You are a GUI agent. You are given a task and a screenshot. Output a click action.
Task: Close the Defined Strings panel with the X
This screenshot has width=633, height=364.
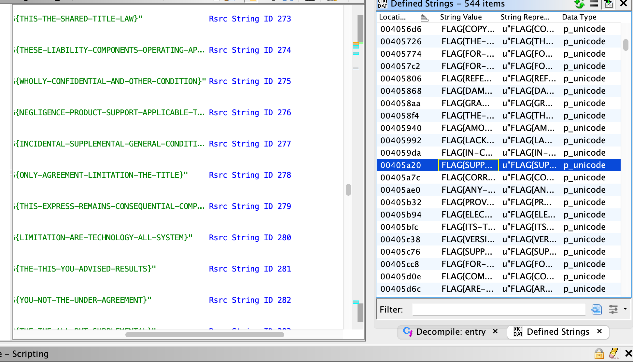623,4
